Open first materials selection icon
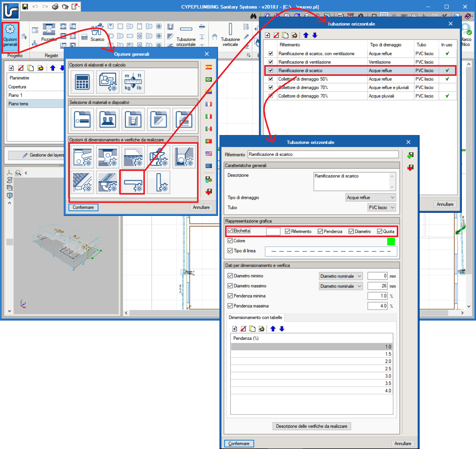This screenshot has width=476, height=449. coord(82,119)
